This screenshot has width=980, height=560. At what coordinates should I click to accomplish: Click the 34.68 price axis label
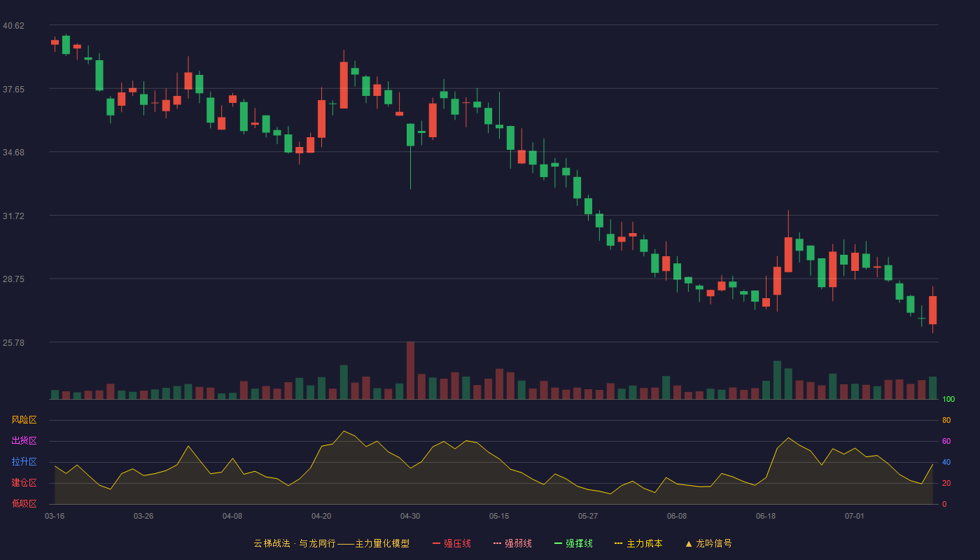13,153
